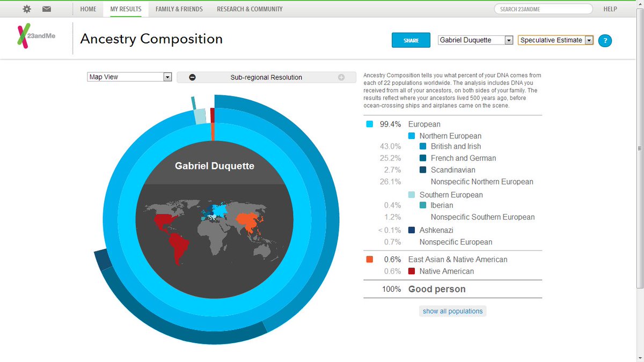644x362 pixels.
Task: Click the show all populations link
Action: pos(452,311)
